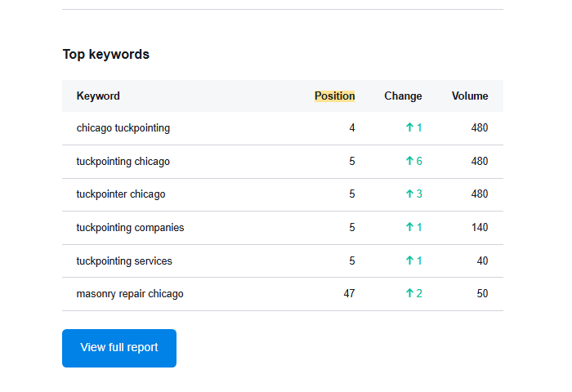Click position 5 in tuckpointing companies row
The height and width of the screenshot is (392, 572).
point(351,228)
